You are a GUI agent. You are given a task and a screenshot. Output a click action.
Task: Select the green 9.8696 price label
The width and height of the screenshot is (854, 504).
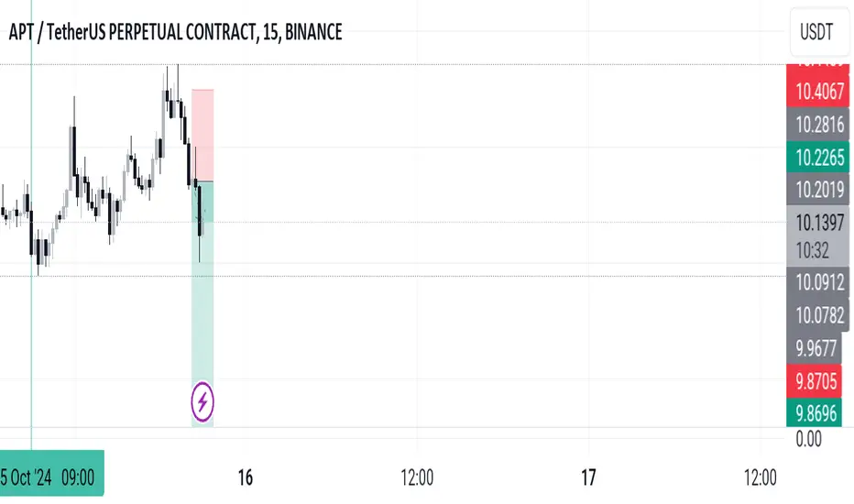(x=815, y=413)
